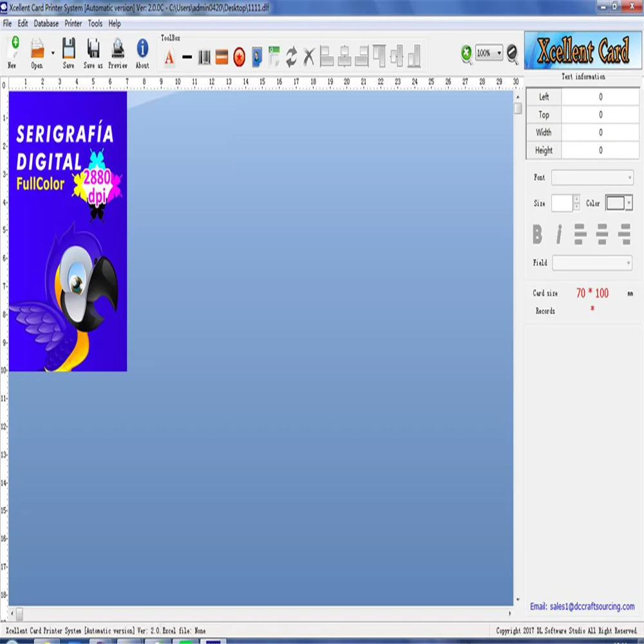This screenshot has height=644, width=644.
Task: Open the Printer menu
Action: click(x=73, y=23)
